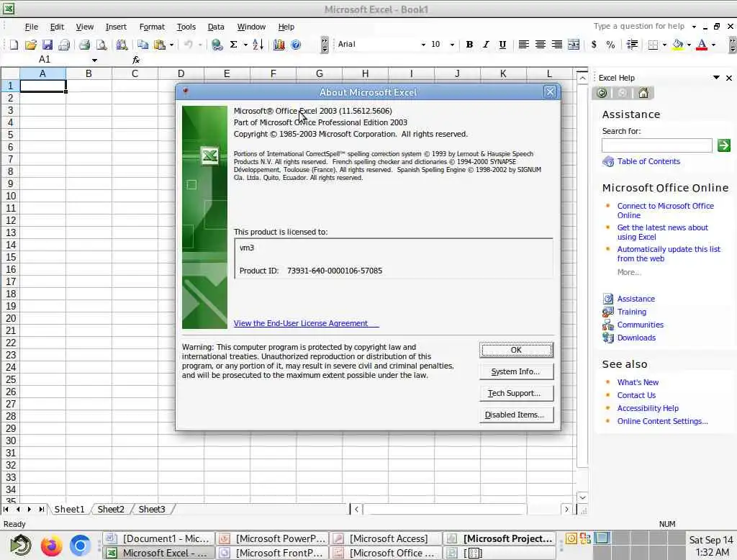Image resolution: width=737 pixels, height=560 pixels.
Task: Click the AutoSum sigma icon
Action: point(233,45)
